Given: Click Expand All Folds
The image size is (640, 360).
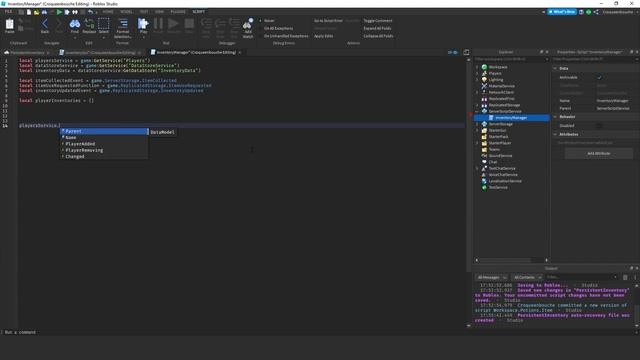Looking at the screenshot, I should click(x=377, y=28).
